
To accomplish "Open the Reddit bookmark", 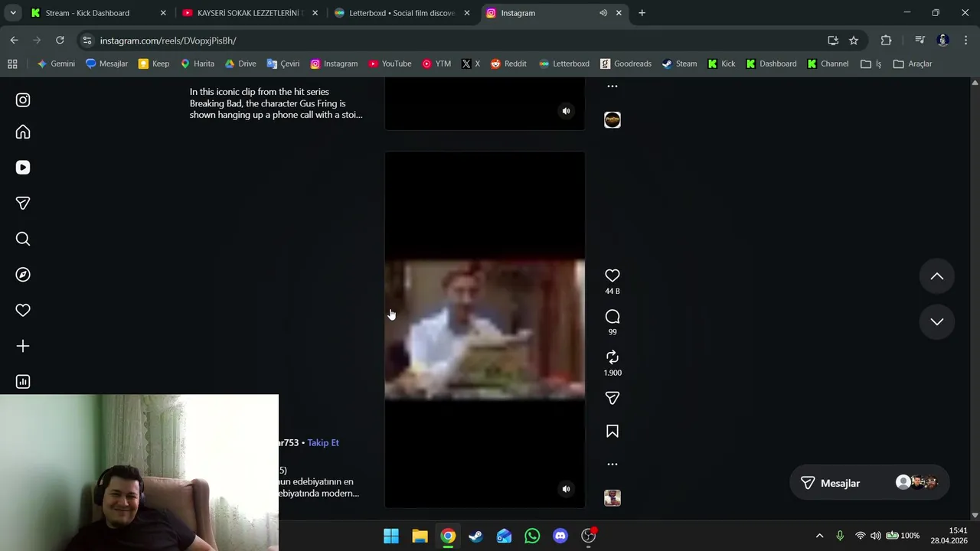I will click(508, 64).
